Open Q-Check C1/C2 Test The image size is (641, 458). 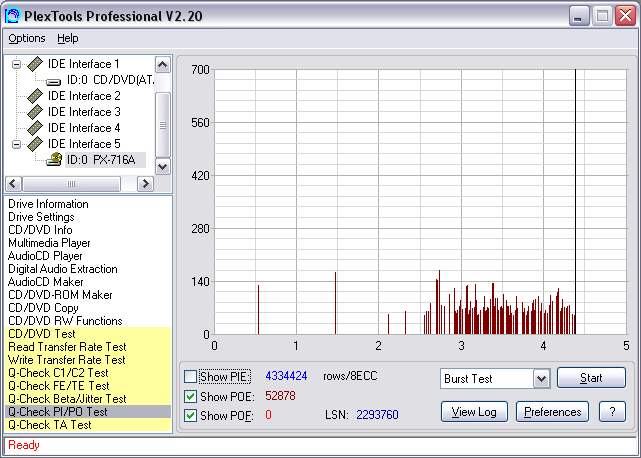pyautogui.click(x=88, y=373)
